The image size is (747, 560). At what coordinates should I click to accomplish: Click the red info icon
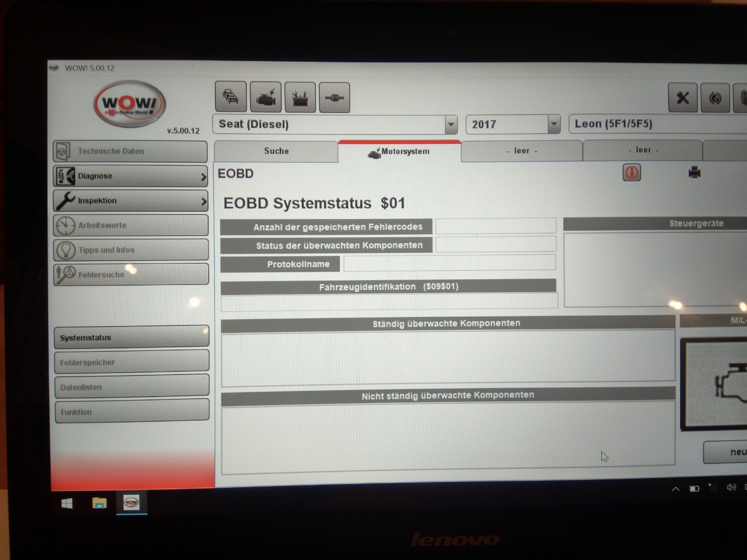tap(632, 173)
